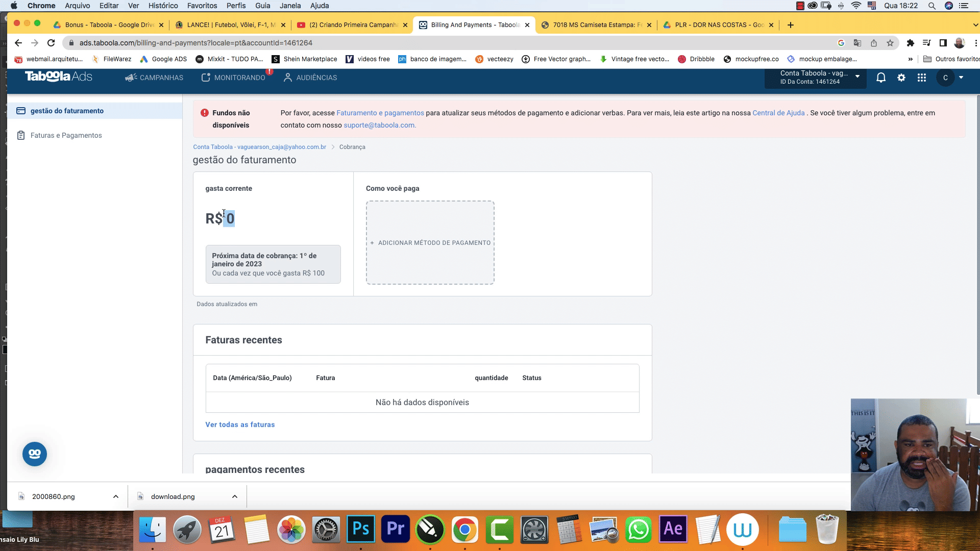Click Adicionar Método de Pagamento button
980x551 pixels.
tap(430, 243)
